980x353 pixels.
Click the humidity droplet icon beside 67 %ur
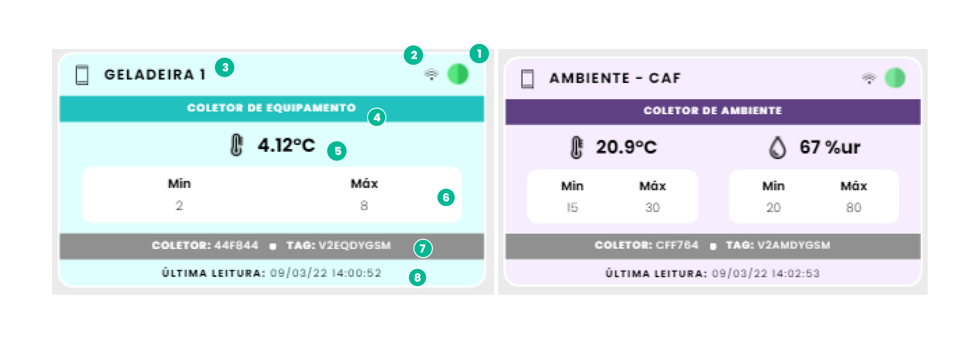777,147
